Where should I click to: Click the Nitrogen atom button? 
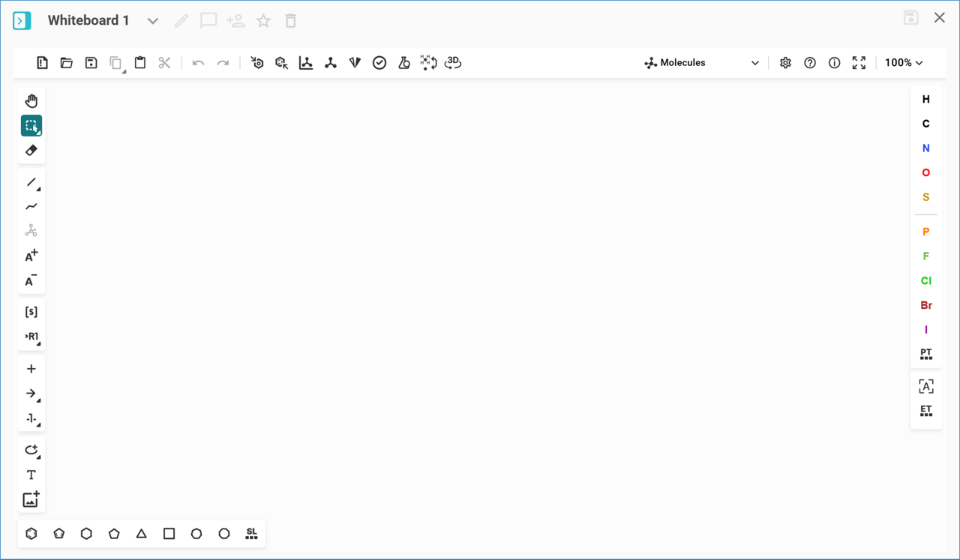[925, 148]
